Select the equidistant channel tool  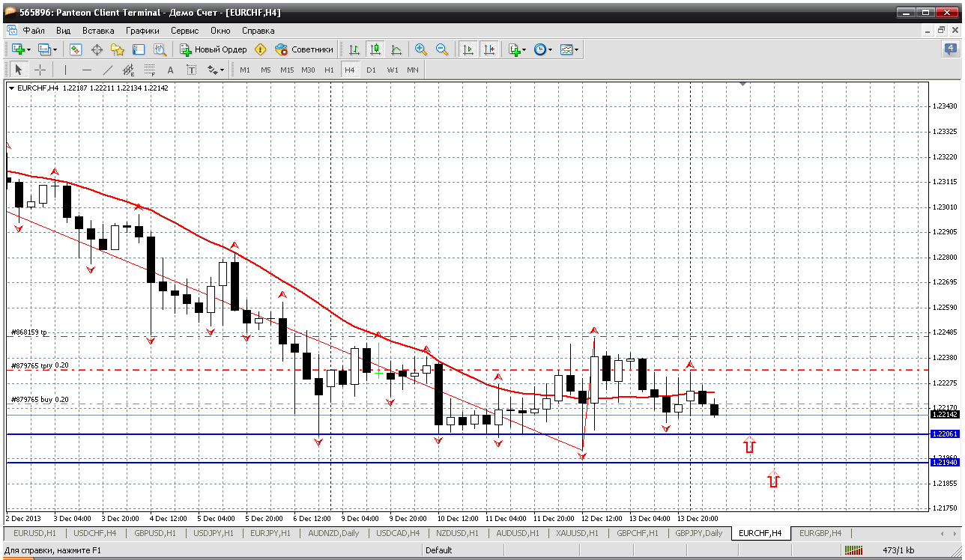click(129, 70)
